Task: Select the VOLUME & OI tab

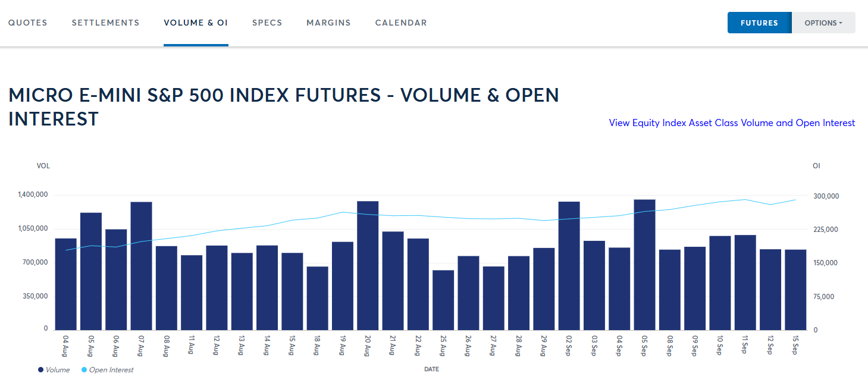Action: tap(196, 23)
